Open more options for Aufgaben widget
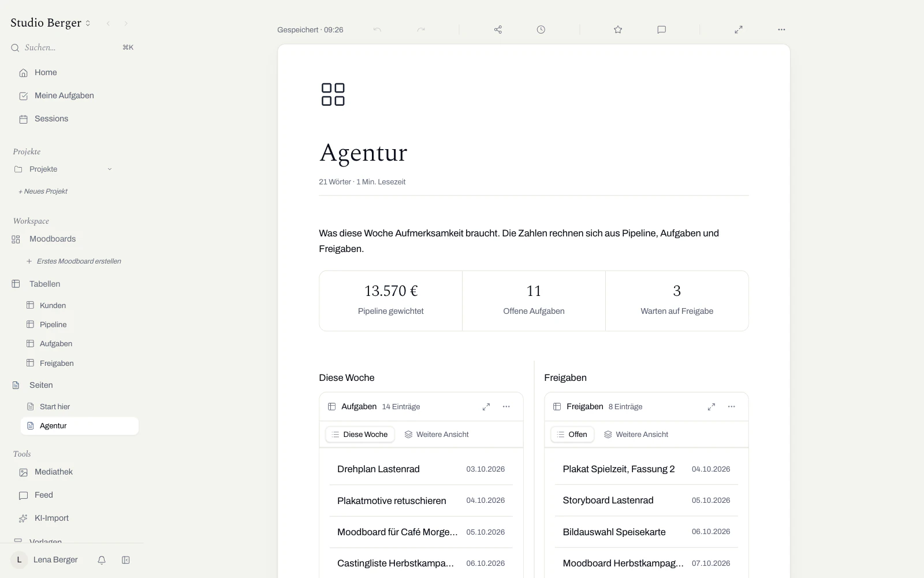 tap(506, 407)
